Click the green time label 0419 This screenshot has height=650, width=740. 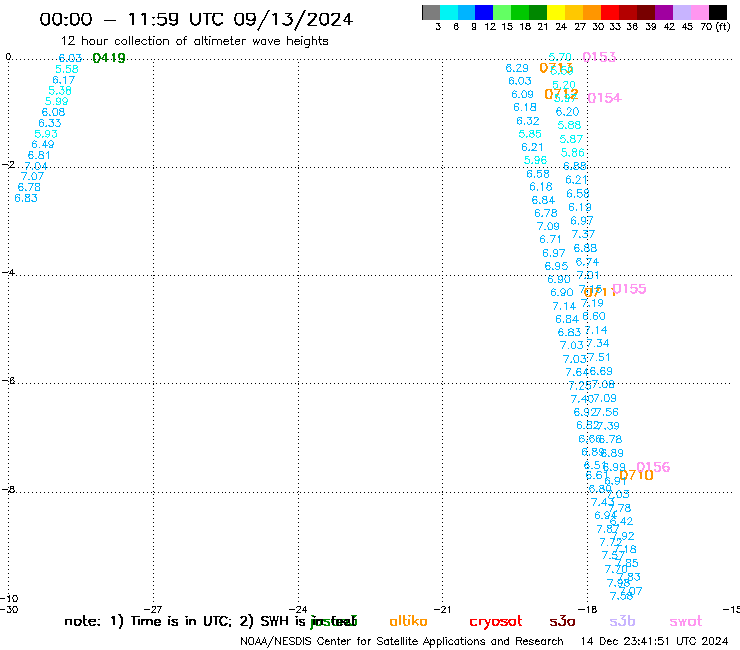[109, 58]
